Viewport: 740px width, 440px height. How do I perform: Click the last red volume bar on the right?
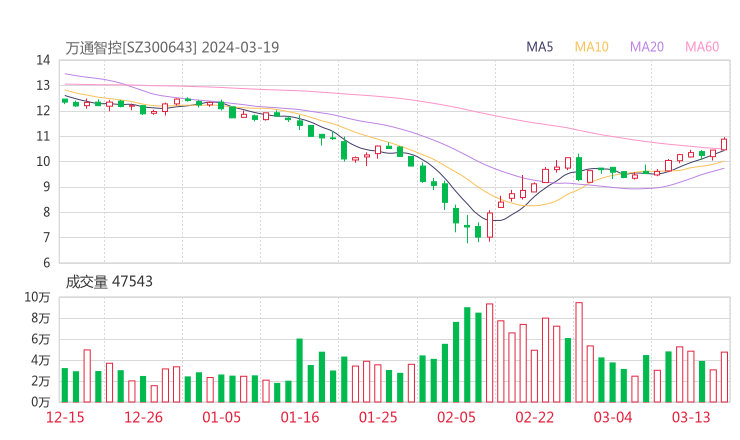(x=724, y=377)
